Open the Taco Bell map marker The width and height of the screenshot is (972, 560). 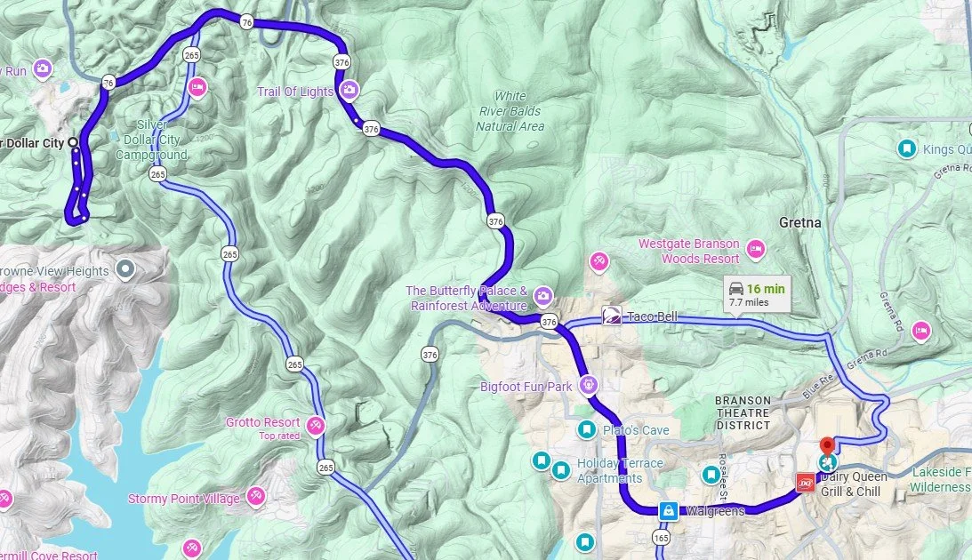pyautogui.click(x=612, y=316)
